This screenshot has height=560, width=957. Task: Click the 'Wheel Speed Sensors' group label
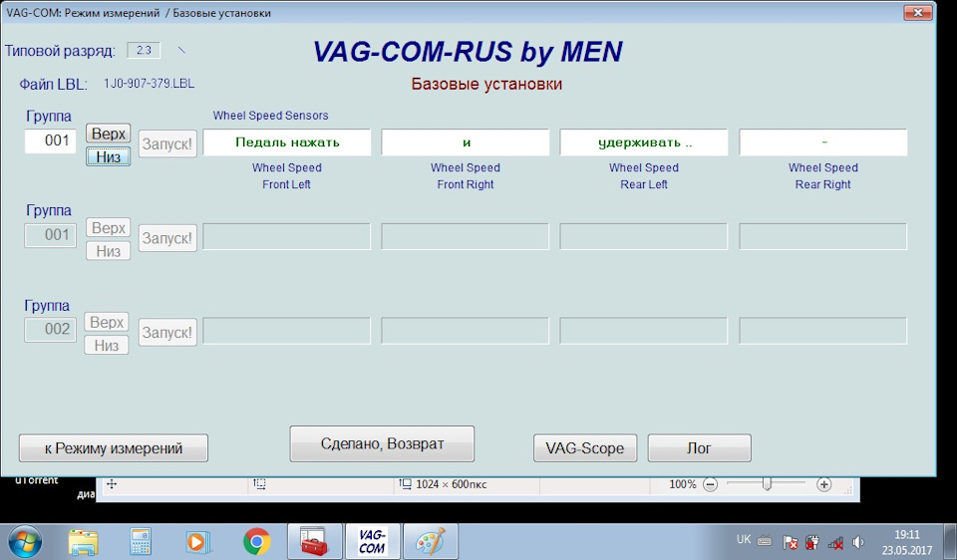[270, 116]
